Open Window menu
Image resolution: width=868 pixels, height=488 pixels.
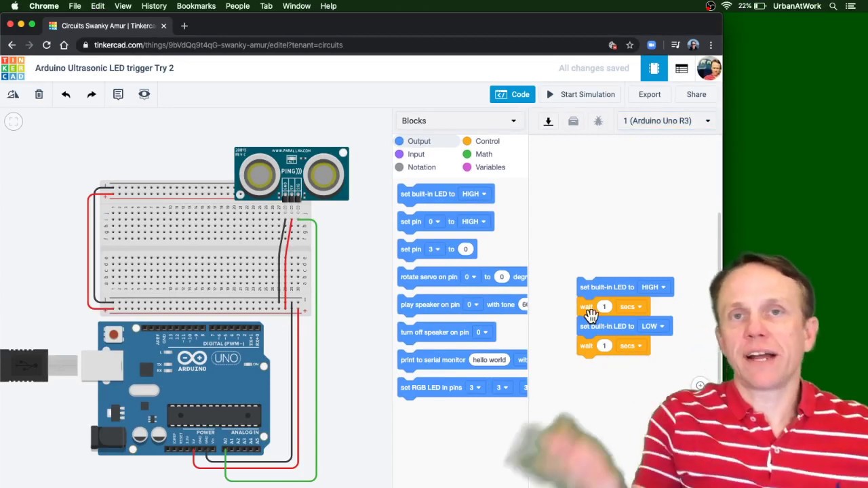pos(296,6)
